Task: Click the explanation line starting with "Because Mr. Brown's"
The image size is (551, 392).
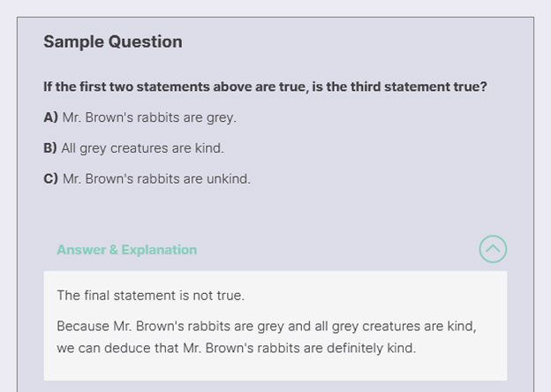Action: pos(266,326)
